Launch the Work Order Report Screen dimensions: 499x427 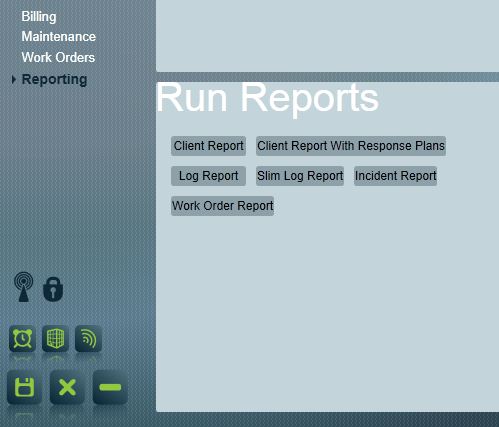pos(222,206)
